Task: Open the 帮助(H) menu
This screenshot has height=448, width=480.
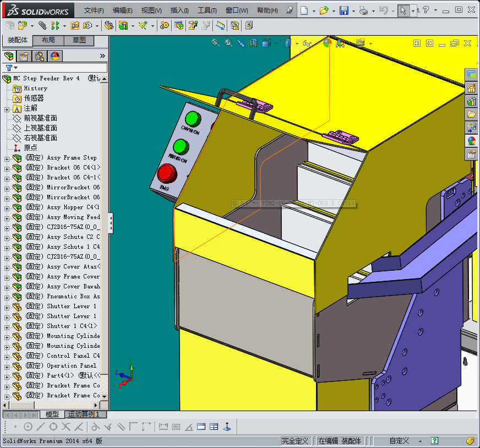Action: tap(267, 10)
